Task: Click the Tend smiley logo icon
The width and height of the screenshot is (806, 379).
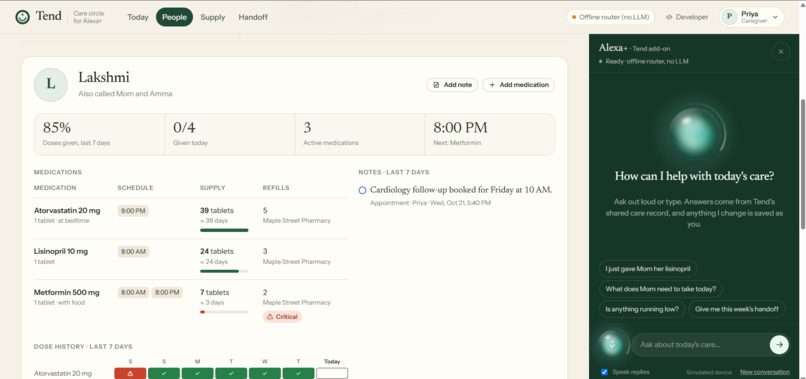Action: (x=23, y=17)
